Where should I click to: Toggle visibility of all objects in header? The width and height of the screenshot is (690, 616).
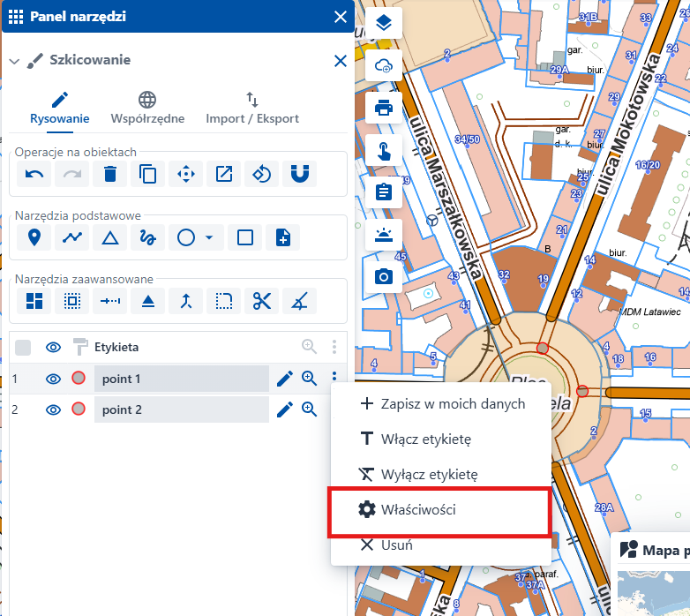pyautogui.click(x=53, y=348)
